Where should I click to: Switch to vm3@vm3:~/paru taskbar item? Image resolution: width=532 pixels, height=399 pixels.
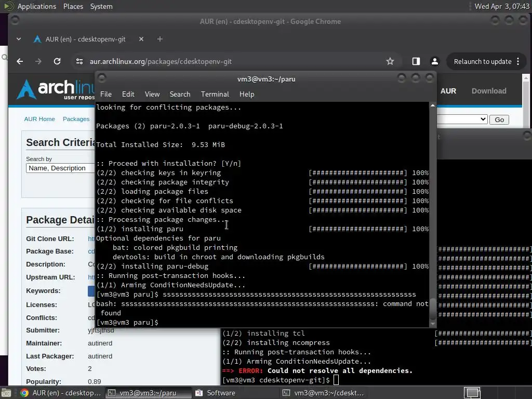click(148, 393)
